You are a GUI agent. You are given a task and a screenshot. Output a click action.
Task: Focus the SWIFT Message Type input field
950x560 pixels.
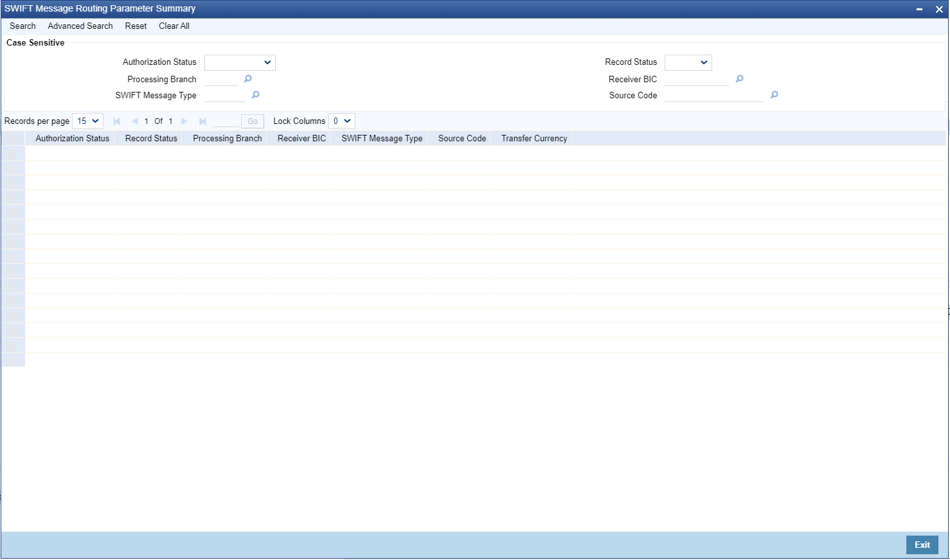[225, 95]
